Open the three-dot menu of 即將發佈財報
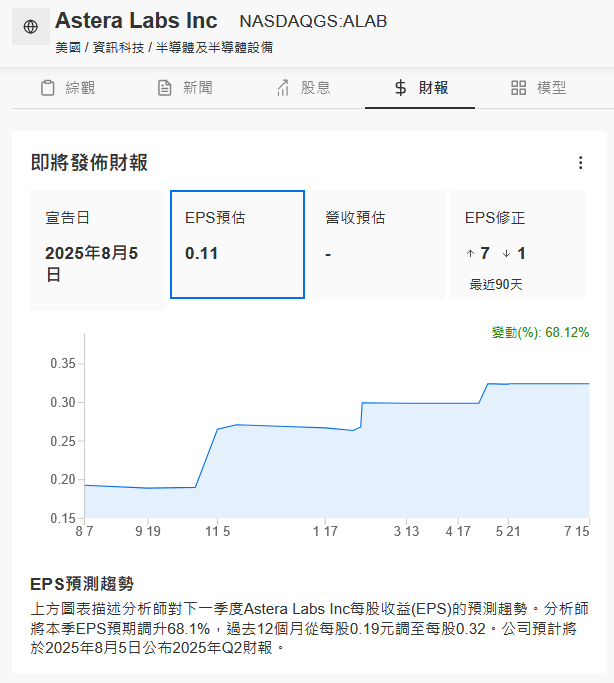Screen dimensions: 614x683 (580, 162)
